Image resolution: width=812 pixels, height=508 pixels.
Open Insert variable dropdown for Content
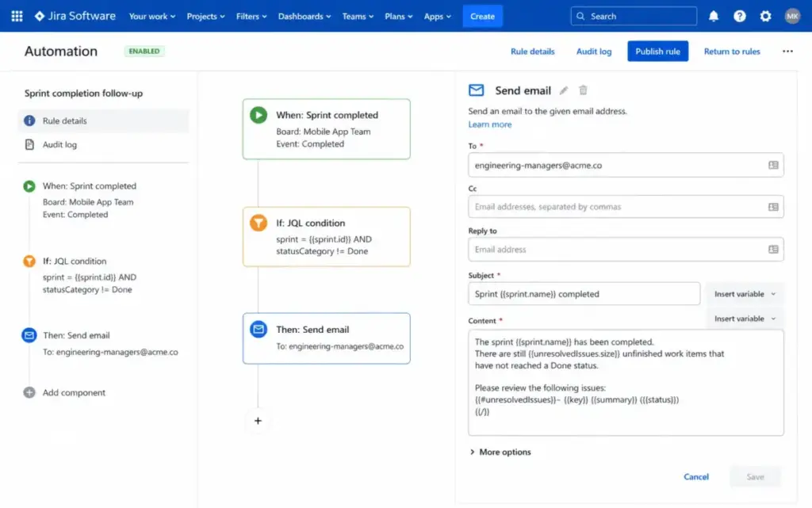tap(745, 319)
